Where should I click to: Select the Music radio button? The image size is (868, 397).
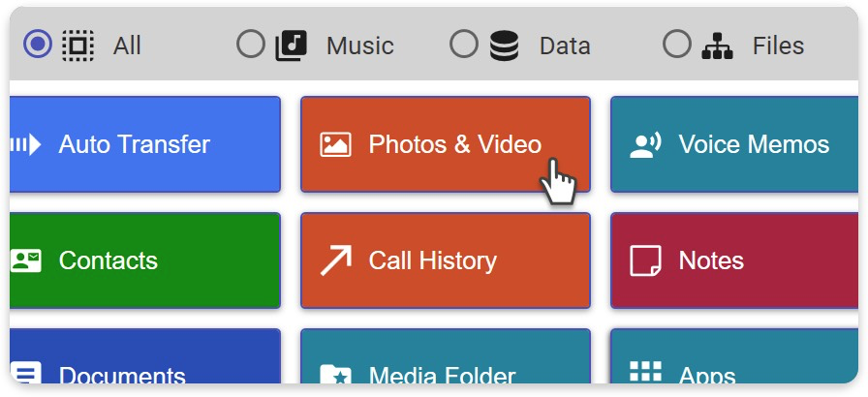pos(251,45)
